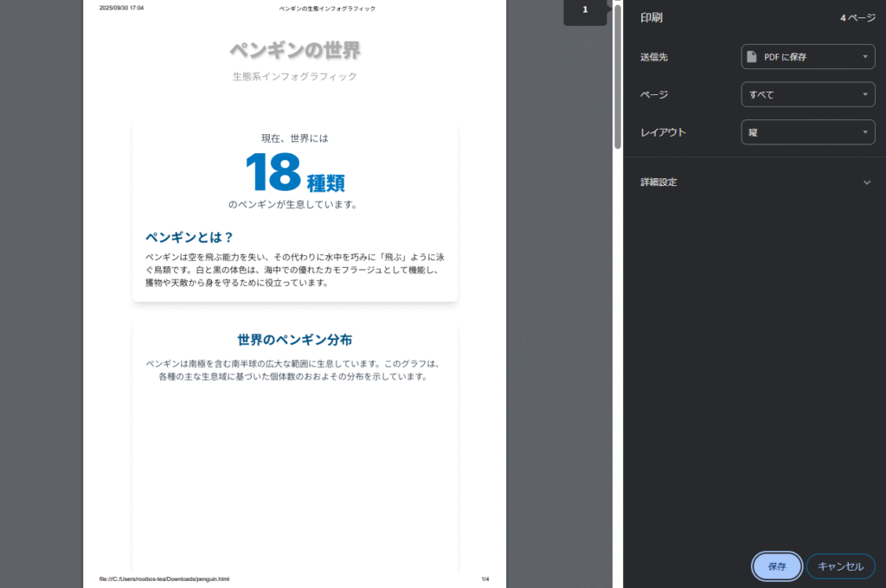Click the ペンギンの世界 title in preview
The height and width of the screenshot is (588, 886).
[294, 50]
